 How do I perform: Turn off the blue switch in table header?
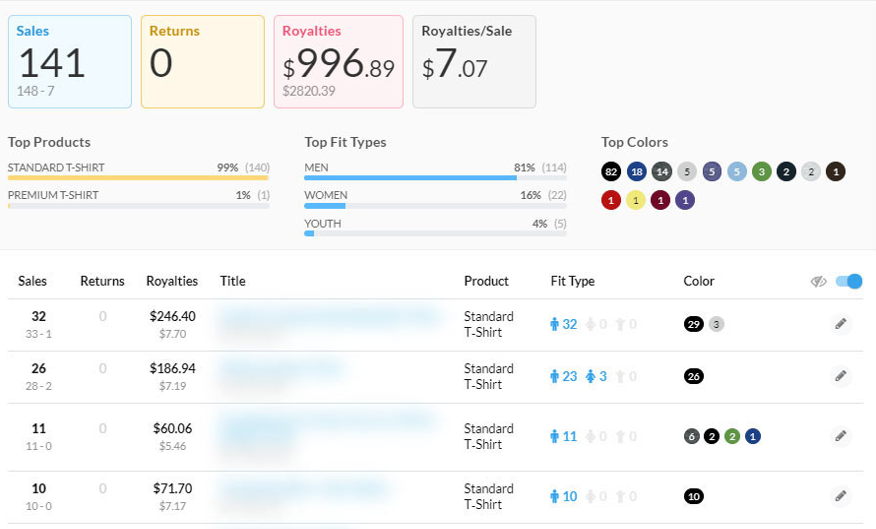click(848, 282)
